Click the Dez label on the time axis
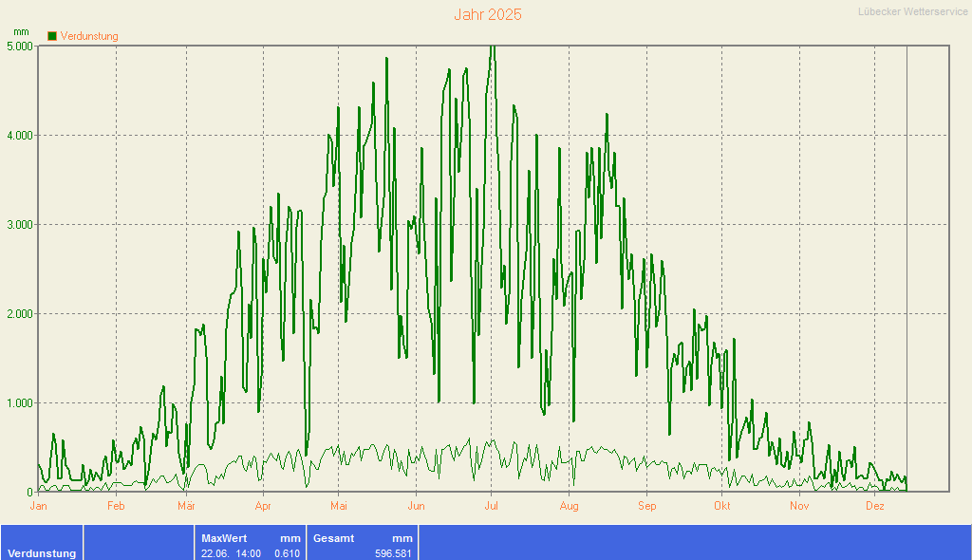 (875, 506)
